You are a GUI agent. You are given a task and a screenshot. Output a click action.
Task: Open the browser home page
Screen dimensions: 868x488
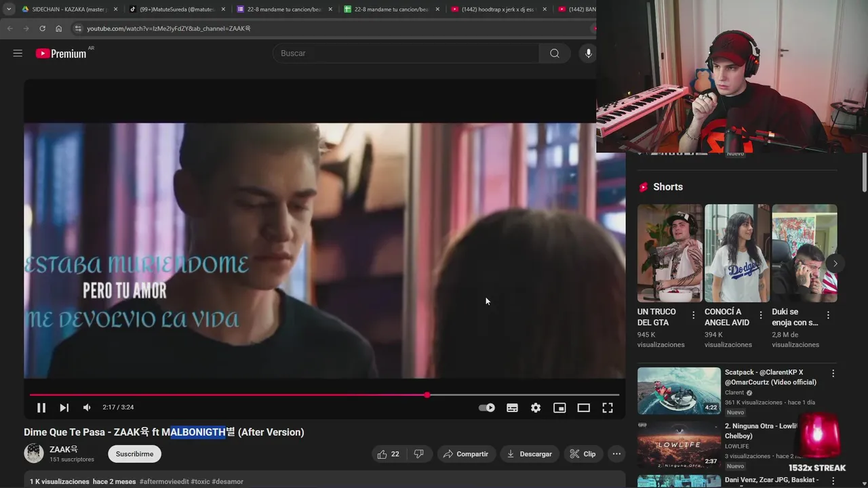pyautogui.click(x=59, y=28)
